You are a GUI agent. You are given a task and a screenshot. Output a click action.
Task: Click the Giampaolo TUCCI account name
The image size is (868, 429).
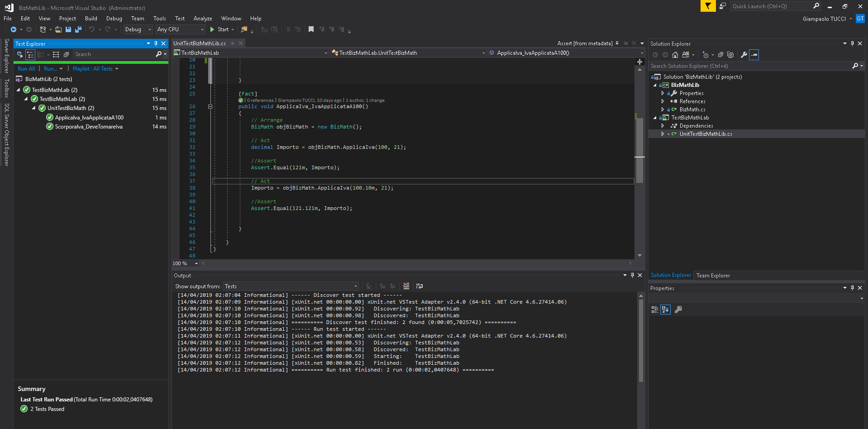824,19
